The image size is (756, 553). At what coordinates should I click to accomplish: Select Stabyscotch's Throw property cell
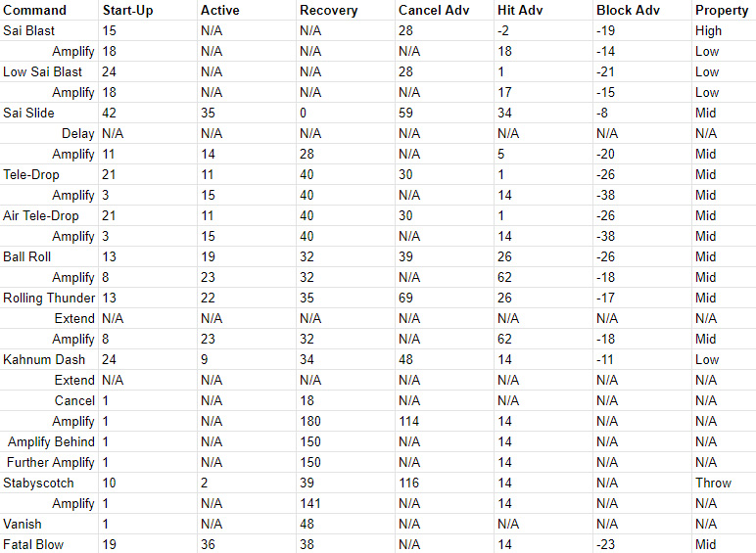click(x=724, y=484)
